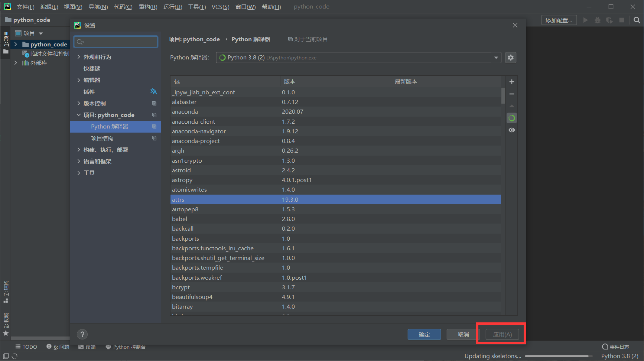The height and width of the screenshot is (361, 644).
Task: Expand the 编辑器 settings section
Action: tap(79, 80)
